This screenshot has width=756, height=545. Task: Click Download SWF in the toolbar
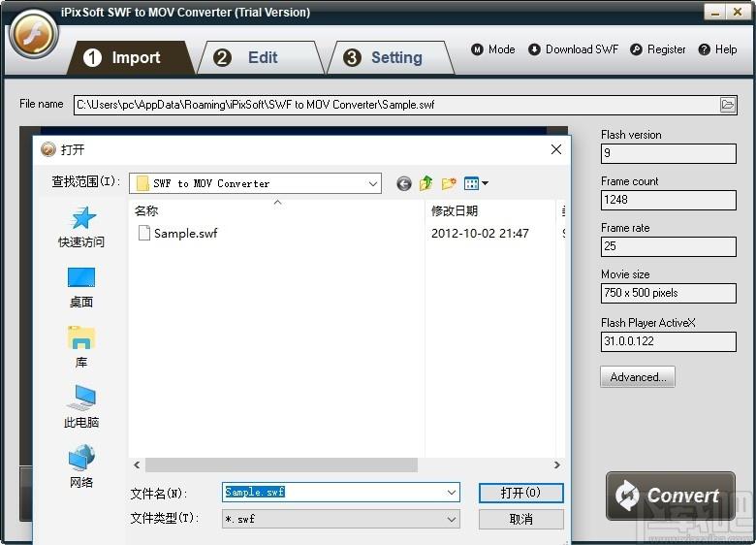point(573,49)
